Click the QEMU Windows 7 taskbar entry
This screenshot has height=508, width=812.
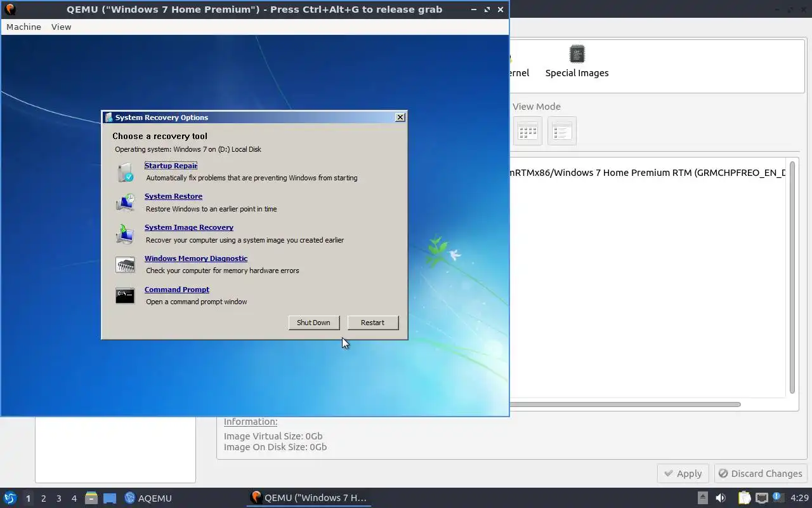309,498
